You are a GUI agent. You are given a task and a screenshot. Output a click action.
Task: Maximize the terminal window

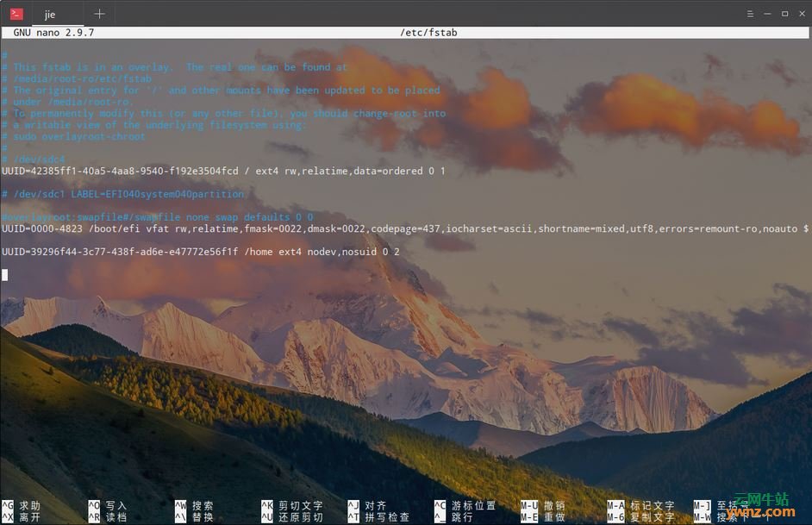click(784, 14)
